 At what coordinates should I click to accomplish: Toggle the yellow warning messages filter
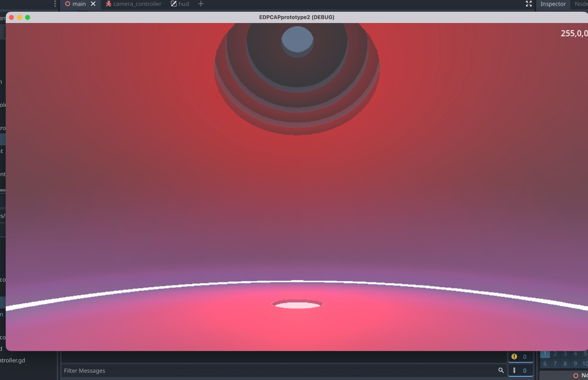point(520,356)
